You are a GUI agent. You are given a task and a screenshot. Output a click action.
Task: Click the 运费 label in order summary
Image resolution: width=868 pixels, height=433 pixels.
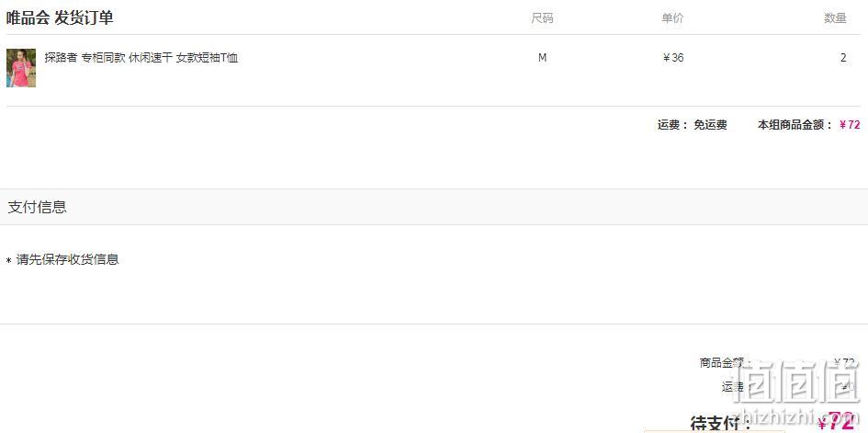click(735, 387)
